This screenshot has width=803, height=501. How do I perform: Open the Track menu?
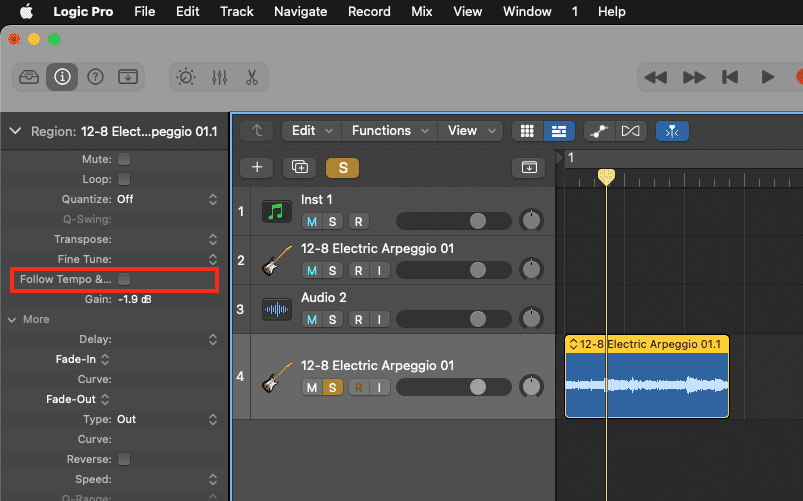pos(237,11)
